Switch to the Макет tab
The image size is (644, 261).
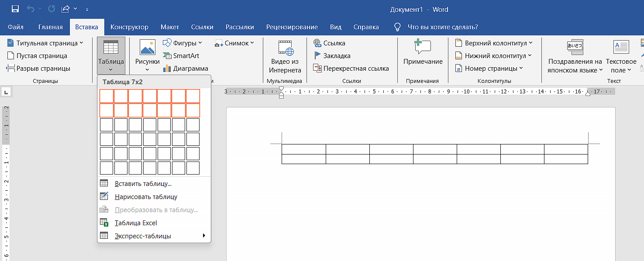click(170, 27)
